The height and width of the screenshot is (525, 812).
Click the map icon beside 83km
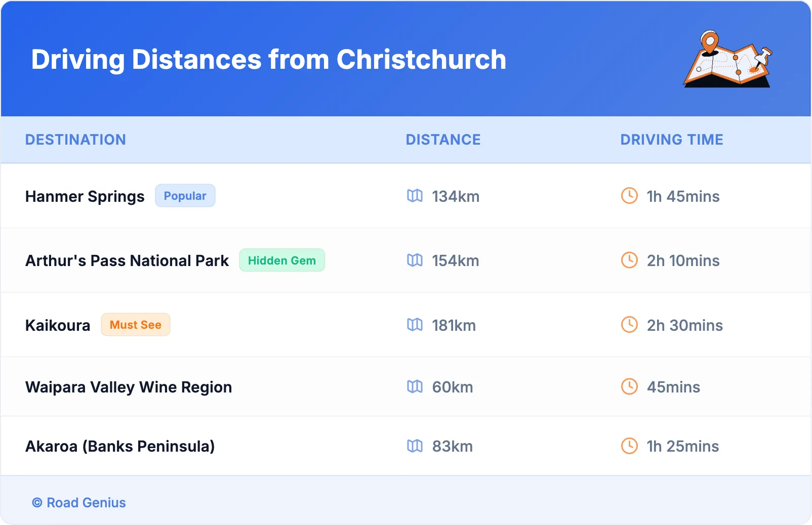coord(415,446)
